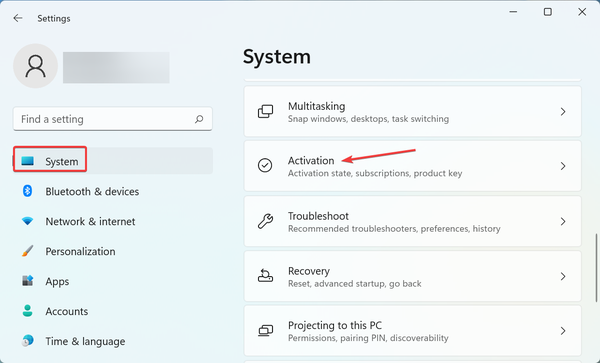Expand Multitasking settings via its chevron
This screenshot has height=363, width=600.
(x=563, y=112)
